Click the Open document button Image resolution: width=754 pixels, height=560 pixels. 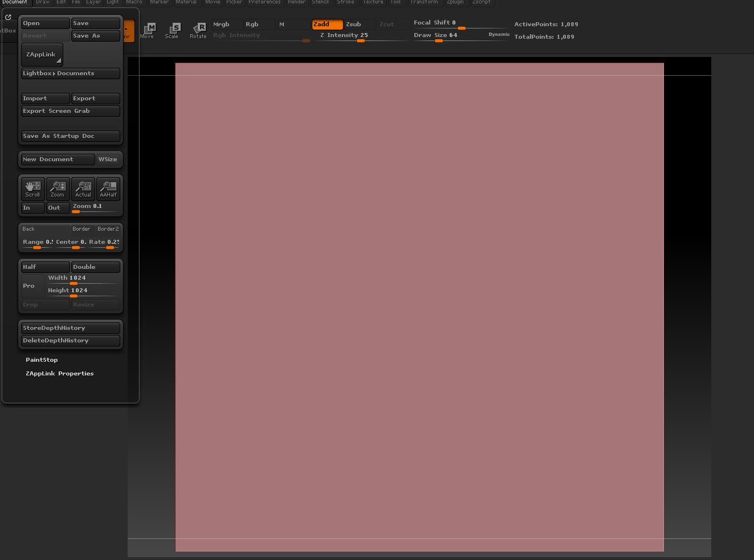click(46, 23)
